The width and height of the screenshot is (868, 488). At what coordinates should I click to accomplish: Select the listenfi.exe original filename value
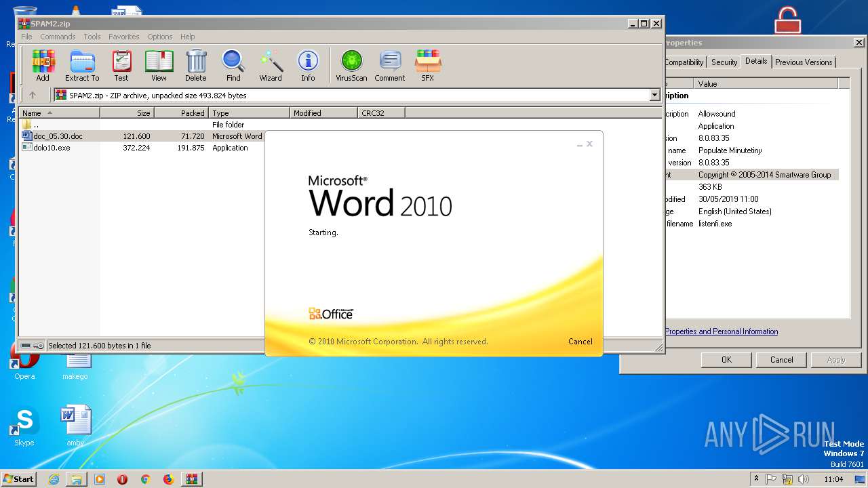pos(715,224)
